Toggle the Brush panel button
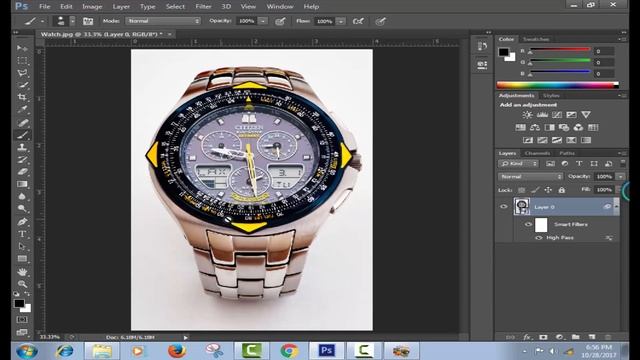The height and width of the screenshot is (360, 640). (88, 21)
